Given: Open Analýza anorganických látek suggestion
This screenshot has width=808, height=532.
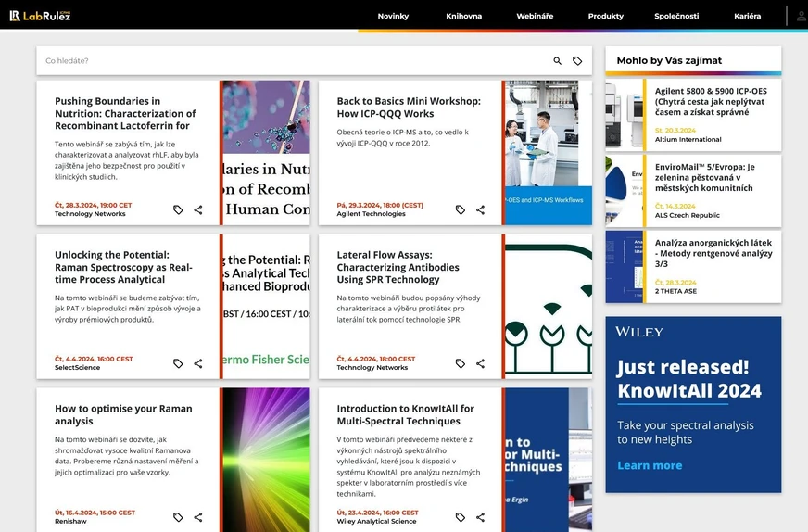Looking at the screenshot, I should (x=713, y=253).
